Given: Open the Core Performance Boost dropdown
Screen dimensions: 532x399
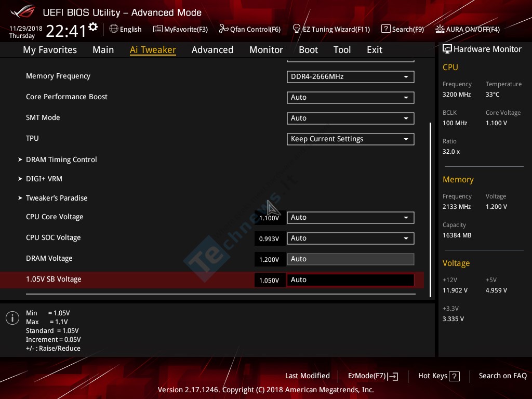Looking at the screenshot, I should 350,97.
